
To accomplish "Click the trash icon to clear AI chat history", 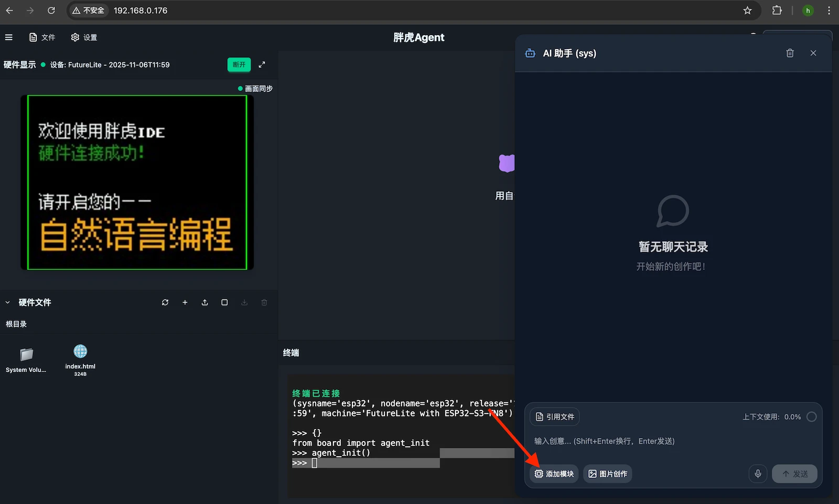I will coord(790,53).
